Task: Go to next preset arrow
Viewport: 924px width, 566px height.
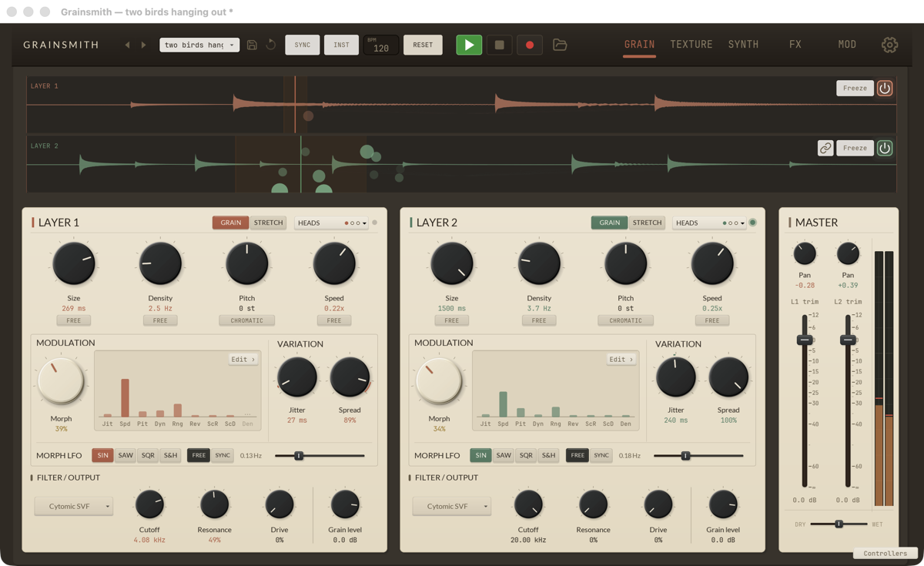Action: coord(143,45)
